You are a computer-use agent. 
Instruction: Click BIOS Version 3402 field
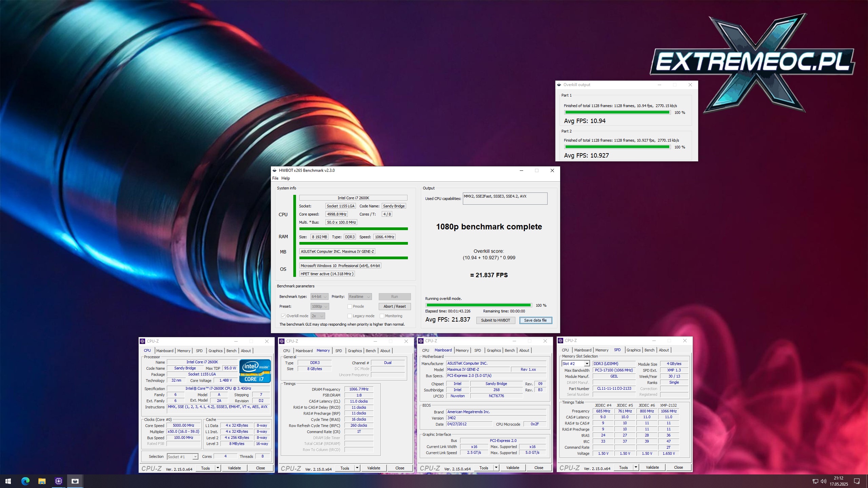496,418
